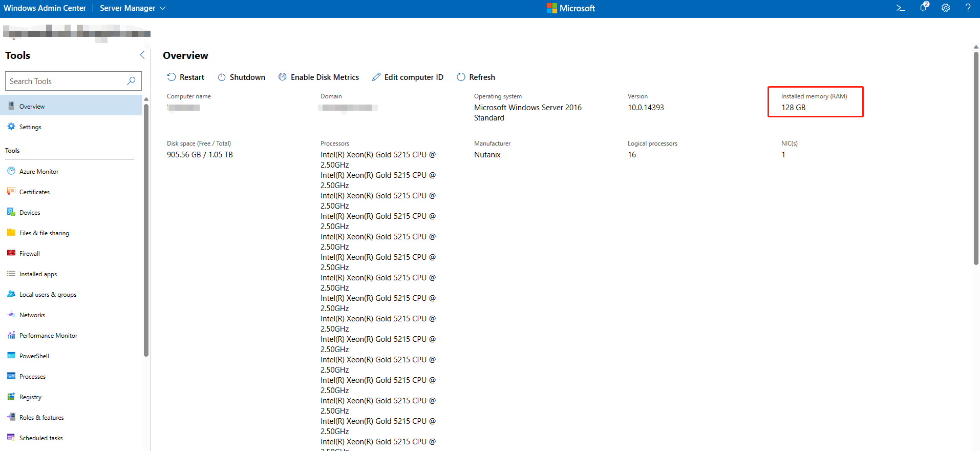Click the Scheduled tasks icon
Viewport: 980px width, 451px height.
tap(11, 438)
